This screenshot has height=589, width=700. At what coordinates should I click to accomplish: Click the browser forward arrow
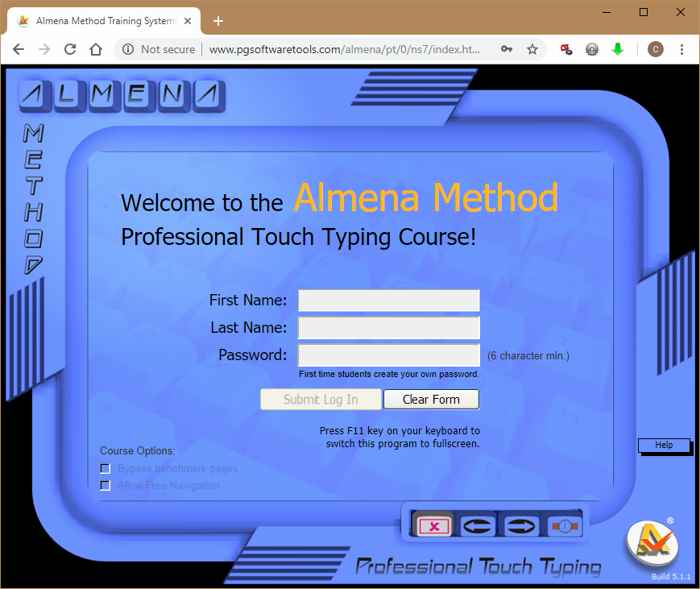[x=44, y=49]
